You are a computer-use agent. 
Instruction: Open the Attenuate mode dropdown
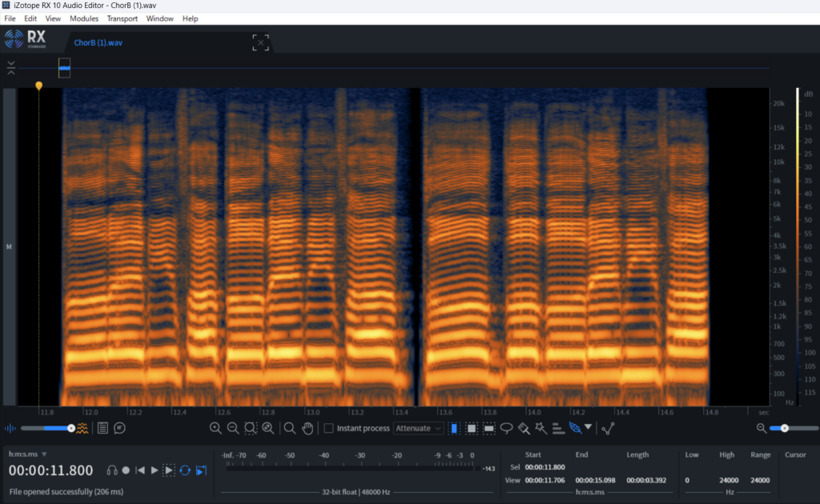pos(418,428)
